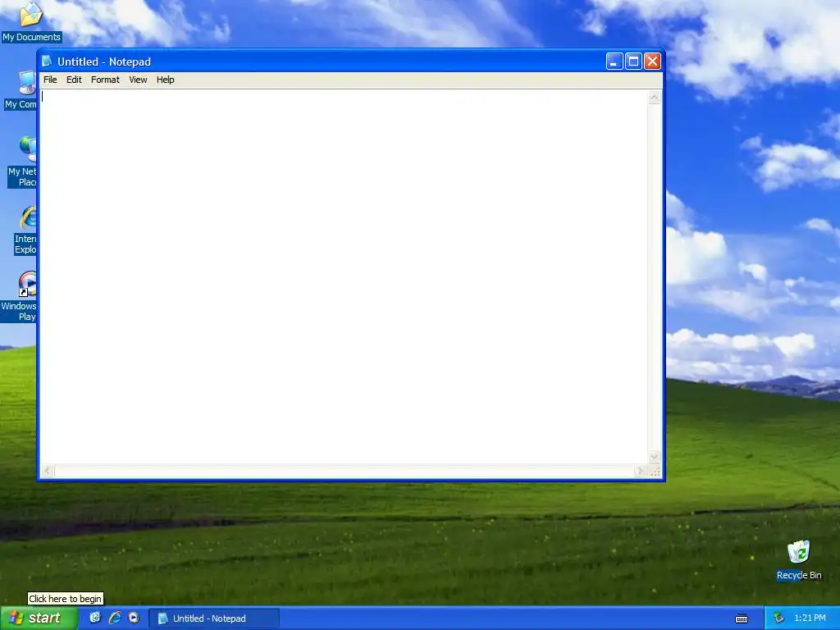Click inside the Notepad text area
The height and width of the screenshot is (630, 840).
pos(344,276)
